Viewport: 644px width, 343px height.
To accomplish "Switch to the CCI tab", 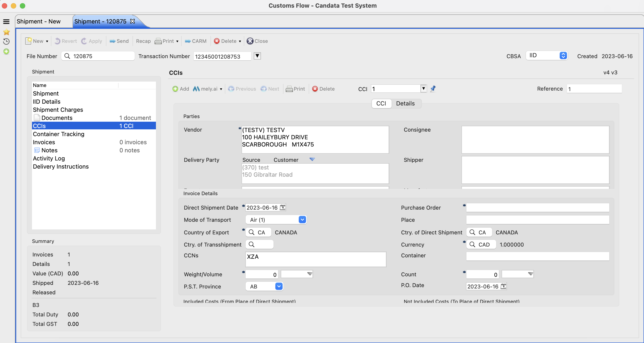I will (x=381, y=103).
